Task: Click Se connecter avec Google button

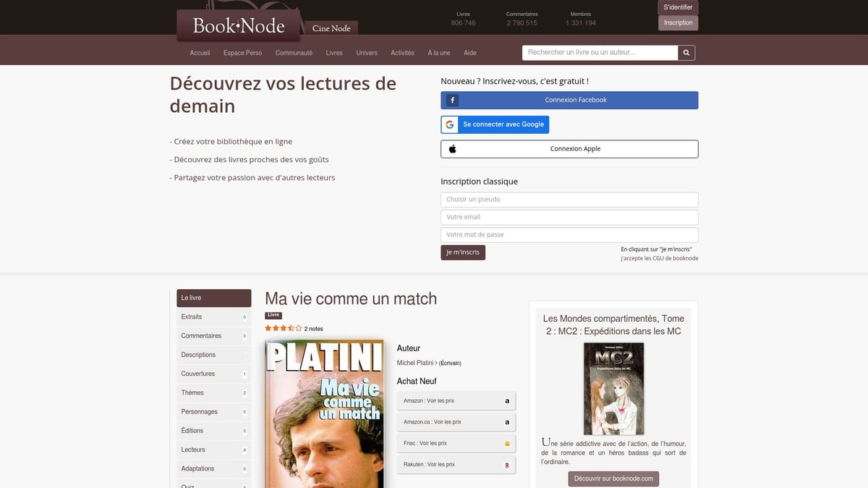Action: click(x=495, y=124)
